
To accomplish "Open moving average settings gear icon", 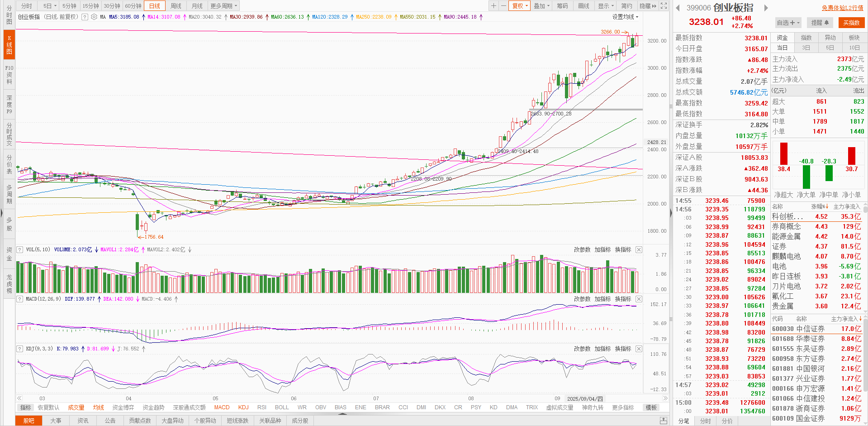I will pyautogui.click(x=94, y=17).
